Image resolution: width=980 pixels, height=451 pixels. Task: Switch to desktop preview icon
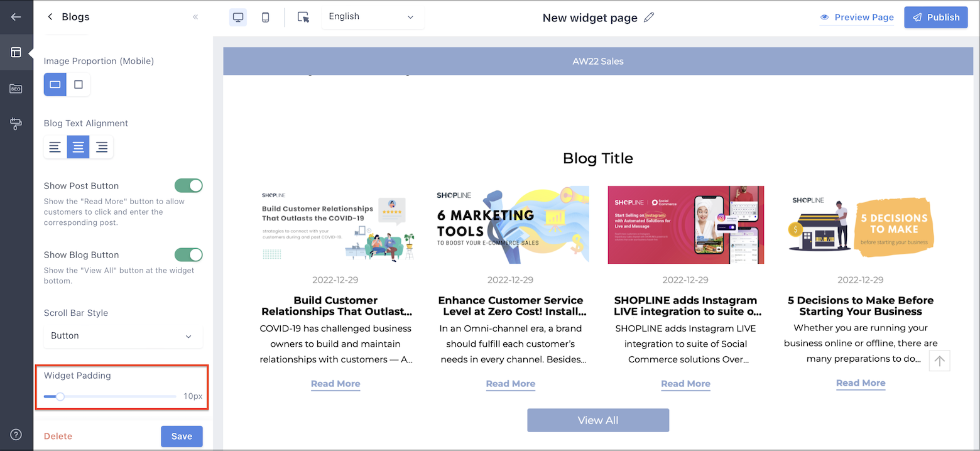(x=238, y=18)
